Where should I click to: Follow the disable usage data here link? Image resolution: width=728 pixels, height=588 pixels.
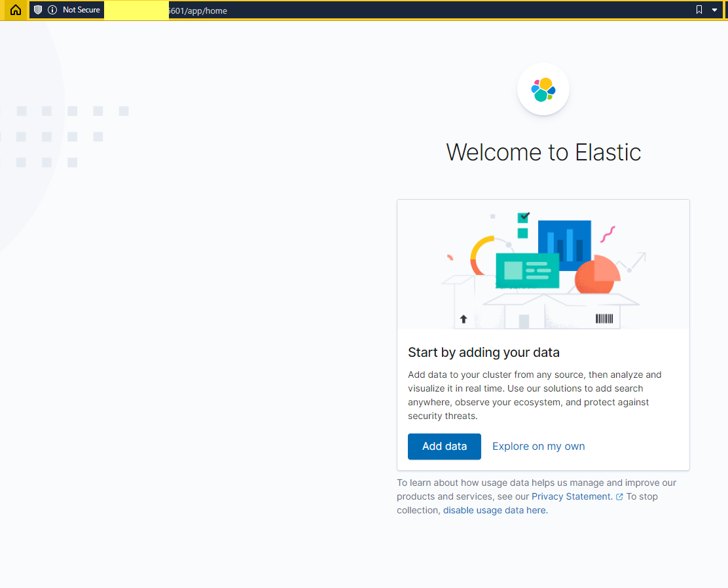[496, 510]
